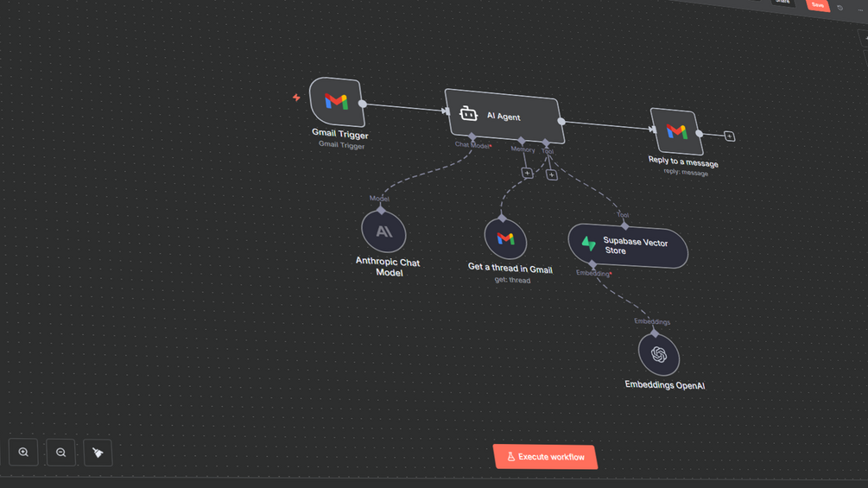Add a Tool sub-node via plus button
This screenshot has width=868, height=488.
[551, 174]
